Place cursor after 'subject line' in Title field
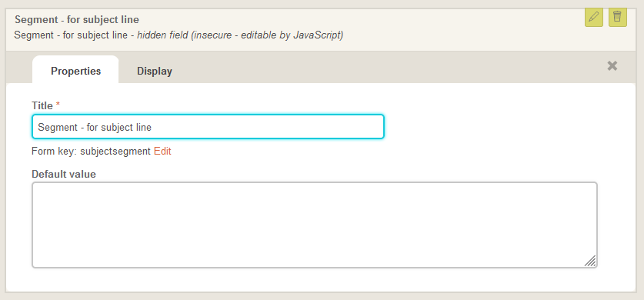Viewport: 644px width, 300px height. coord(152,127)
